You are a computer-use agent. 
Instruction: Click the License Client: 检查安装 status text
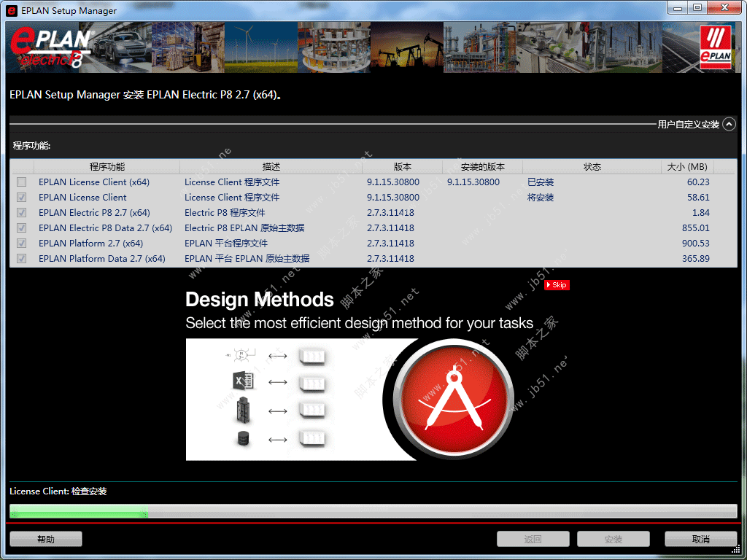tap(58, 491)
